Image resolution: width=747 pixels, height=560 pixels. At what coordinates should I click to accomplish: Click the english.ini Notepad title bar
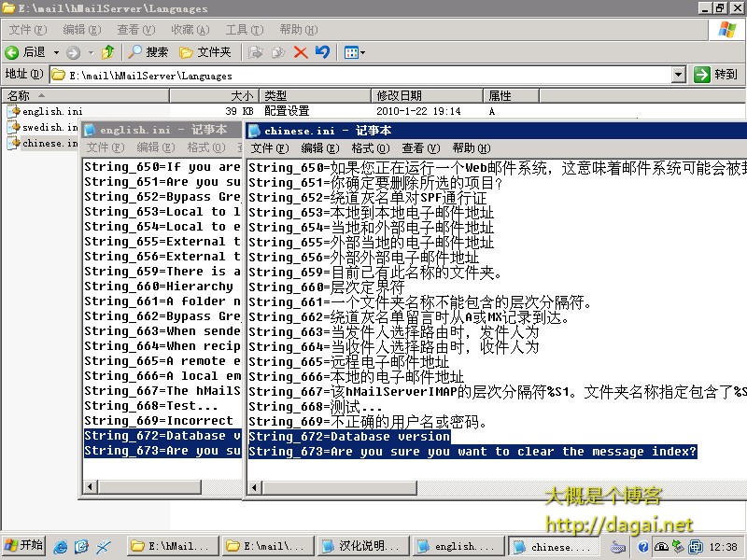pyautogui.click(x=162, y=130)
